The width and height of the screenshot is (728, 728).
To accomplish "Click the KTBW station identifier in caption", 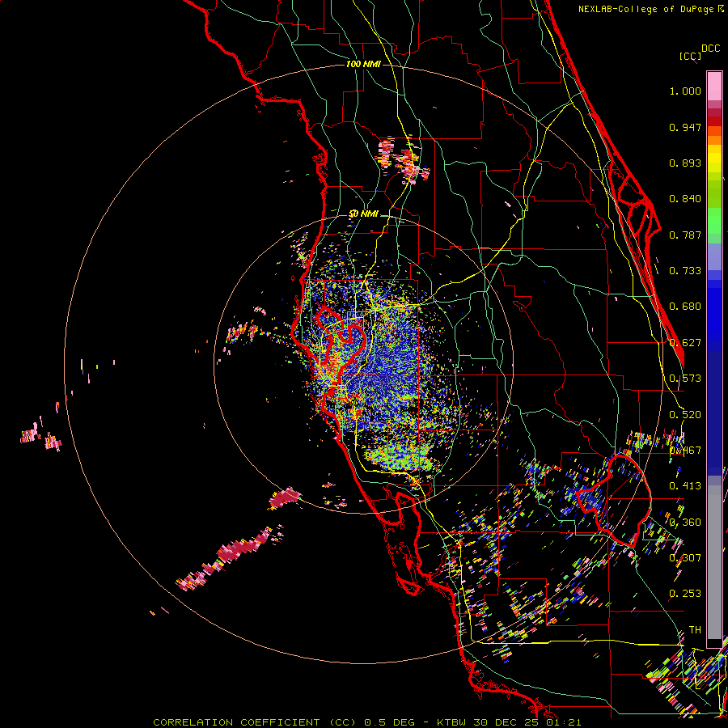I will [x=453, y=722].
